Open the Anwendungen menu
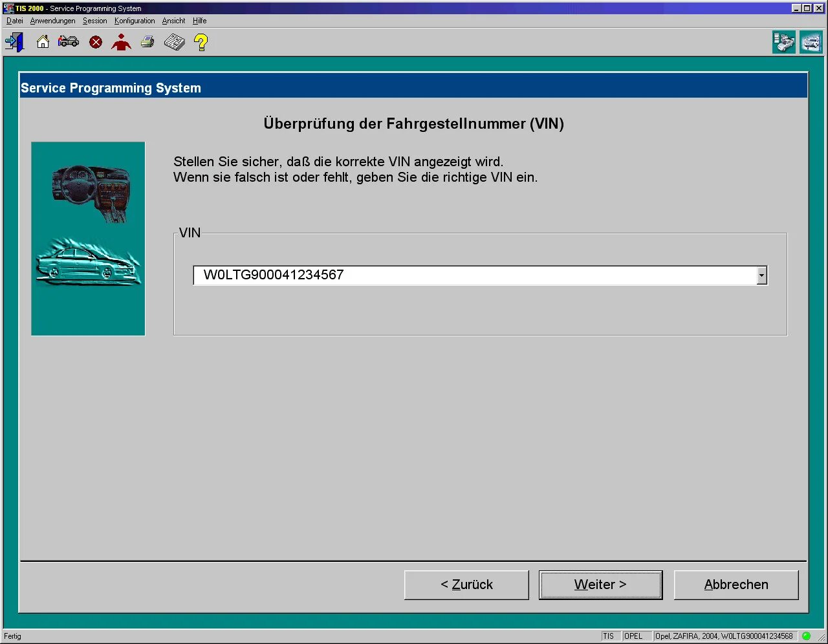 (52, 21)
